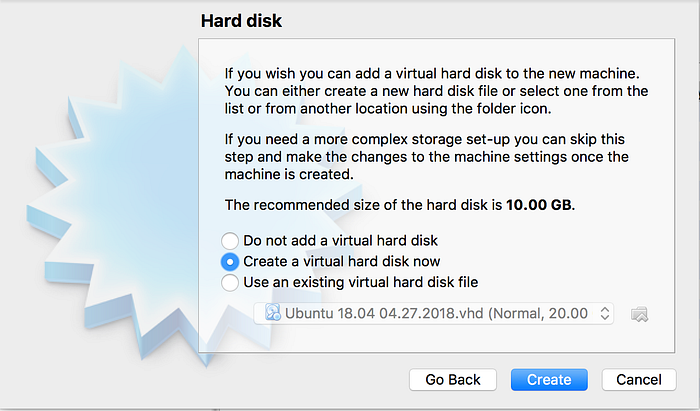Open the Ubuntu 18.04 vhd disk dropdown

click(433, 313)
